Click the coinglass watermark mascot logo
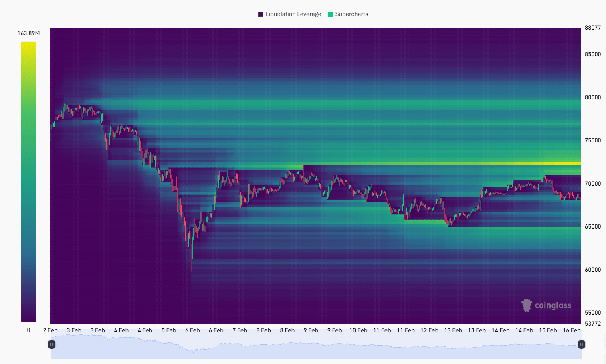Viewport: 606px width, 364px height. (x=526, y=305)
